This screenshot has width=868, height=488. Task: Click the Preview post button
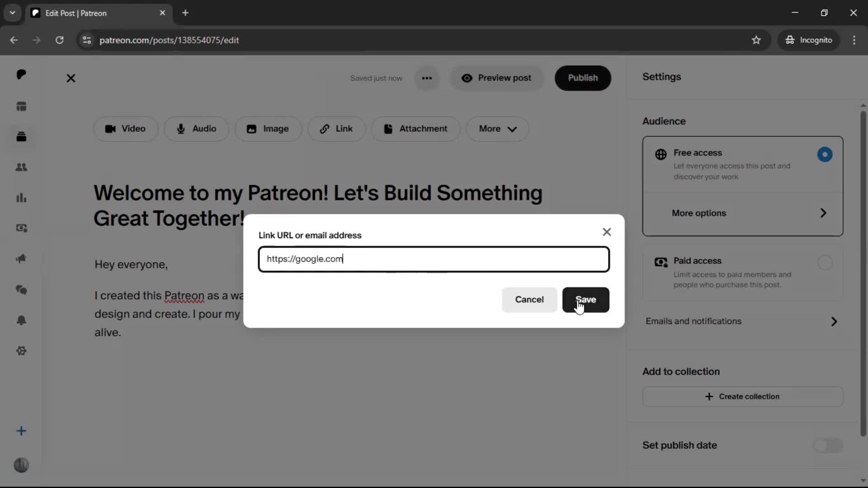click(496, 78)
